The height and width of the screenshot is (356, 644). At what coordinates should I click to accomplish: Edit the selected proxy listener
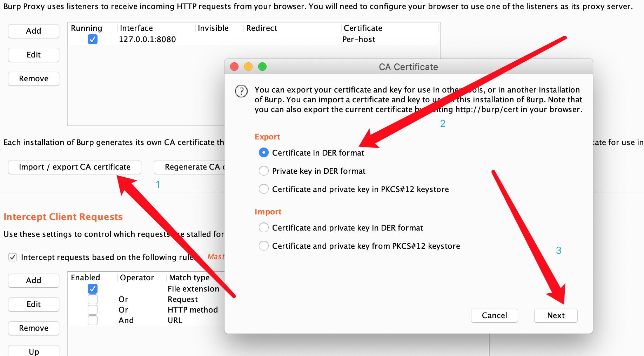tap(34, 55)
